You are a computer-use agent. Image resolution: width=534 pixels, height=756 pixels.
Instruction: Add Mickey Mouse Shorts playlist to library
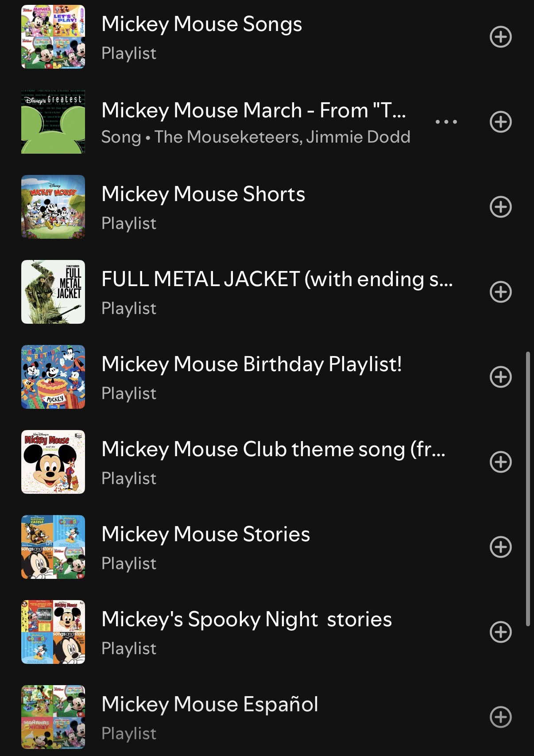click(501, 207)
